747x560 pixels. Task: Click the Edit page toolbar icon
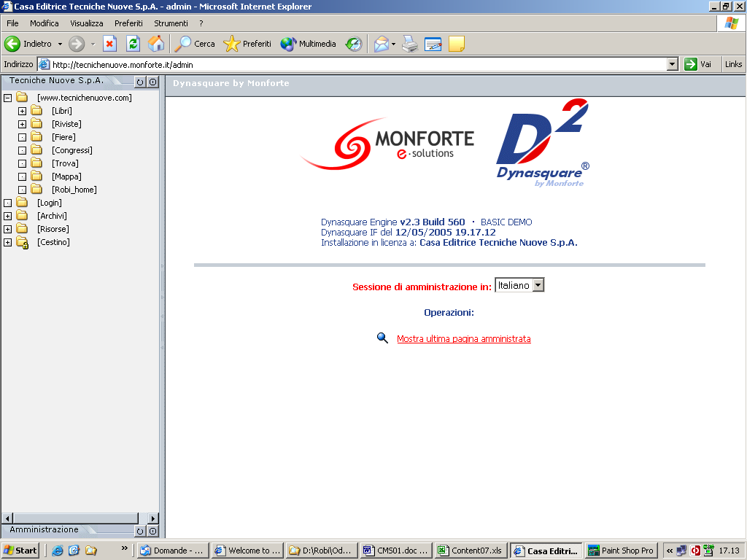[433, 44]
